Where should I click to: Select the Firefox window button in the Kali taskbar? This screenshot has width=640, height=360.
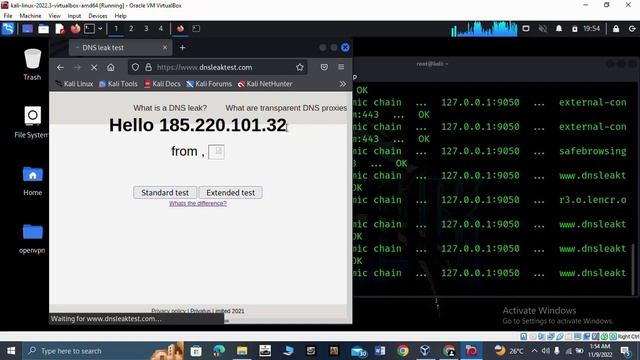(180, 29)
